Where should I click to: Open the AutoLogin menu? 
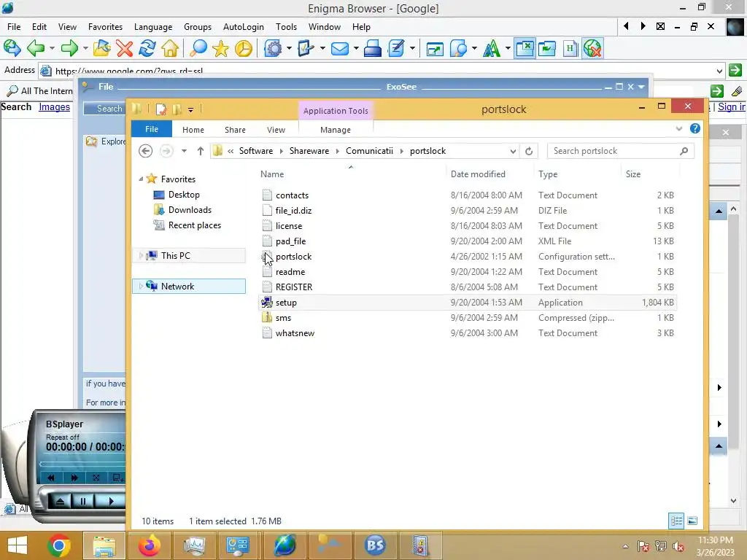[x=244, y=27]
